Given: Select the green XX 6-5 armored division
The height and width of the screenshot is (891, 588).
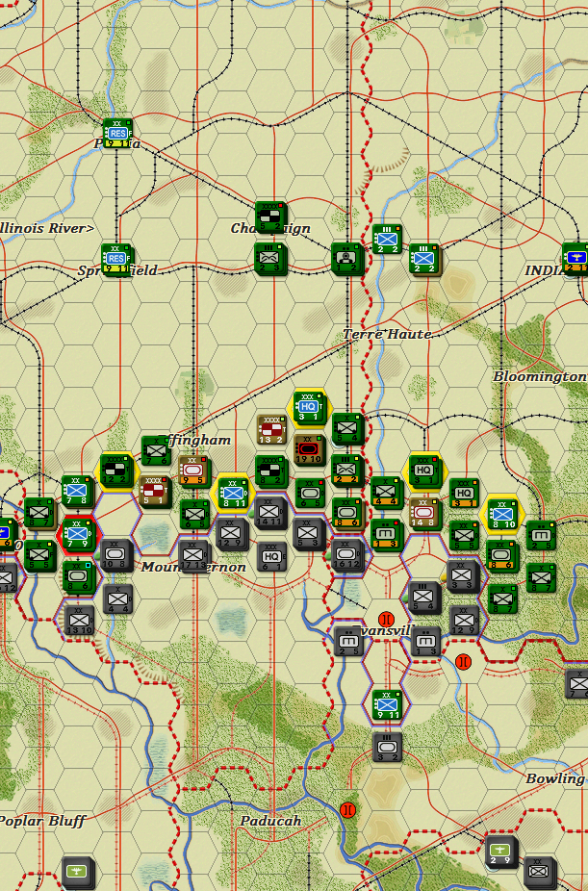Looking at the screenshot, I should 310,493.
